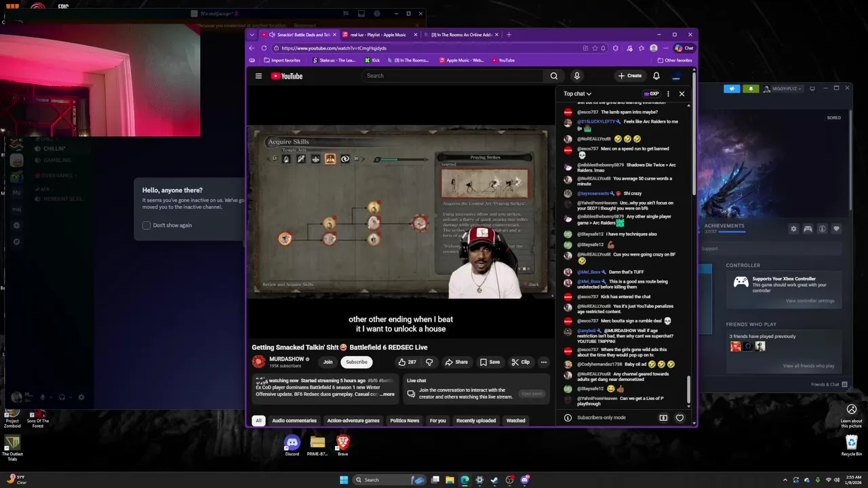The image size is (868, 488).
Task: Start voice search with microphone icon
Action: click(x=576, y=76)
